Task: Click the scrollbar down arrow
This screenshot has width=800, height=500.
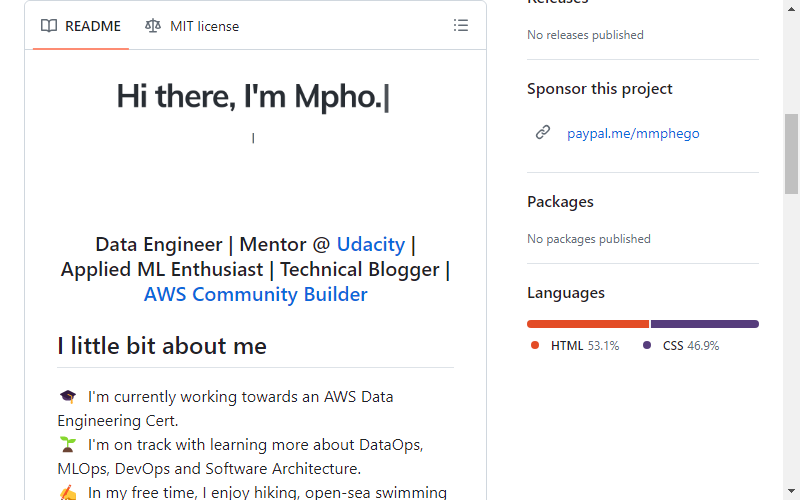Action: pyautogui.click(x=791, y=491)
